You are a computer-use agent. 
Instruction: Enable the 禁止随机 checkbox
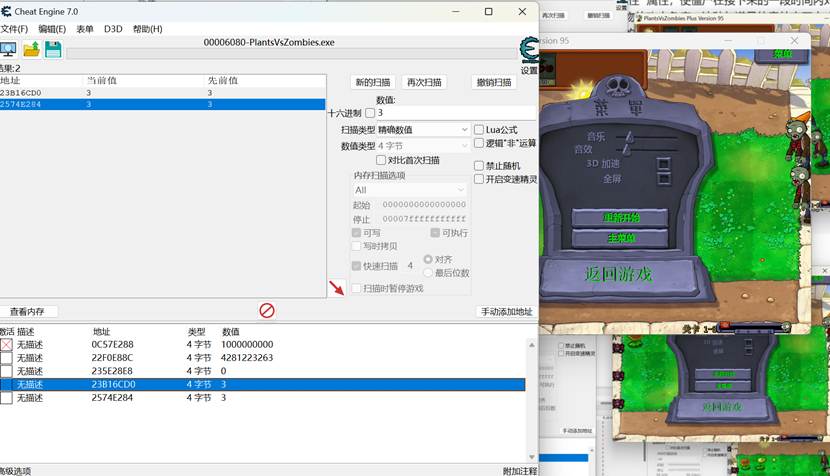[x=479, y=166]
